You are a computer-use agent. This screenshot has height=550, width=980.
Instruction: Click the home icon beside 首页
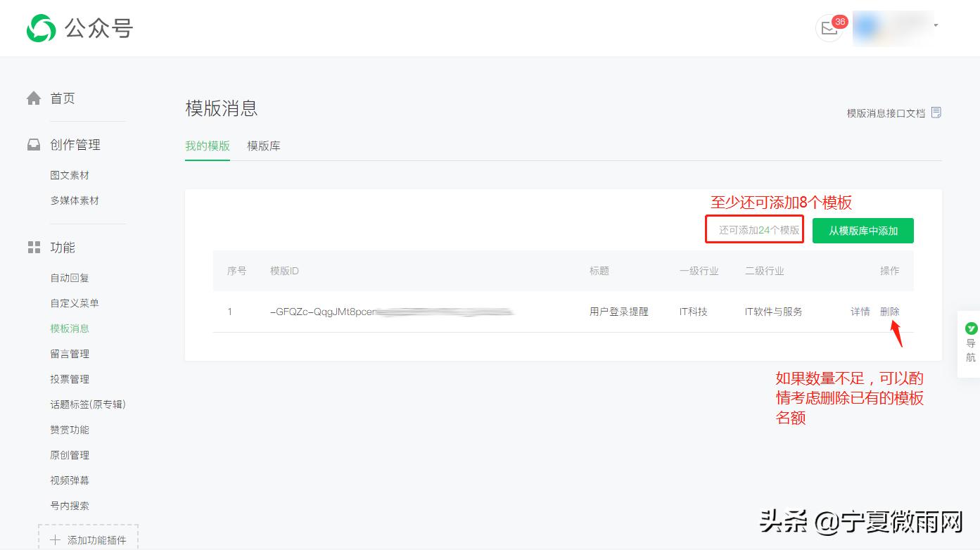pyautogui.click(x=34, y=98)
